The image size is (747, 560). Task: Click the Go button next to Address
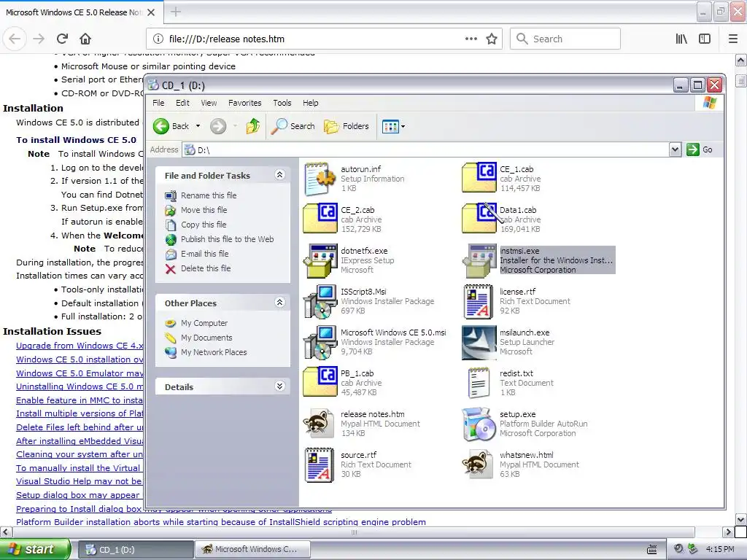pyautogui.click(x=700, y=149)
